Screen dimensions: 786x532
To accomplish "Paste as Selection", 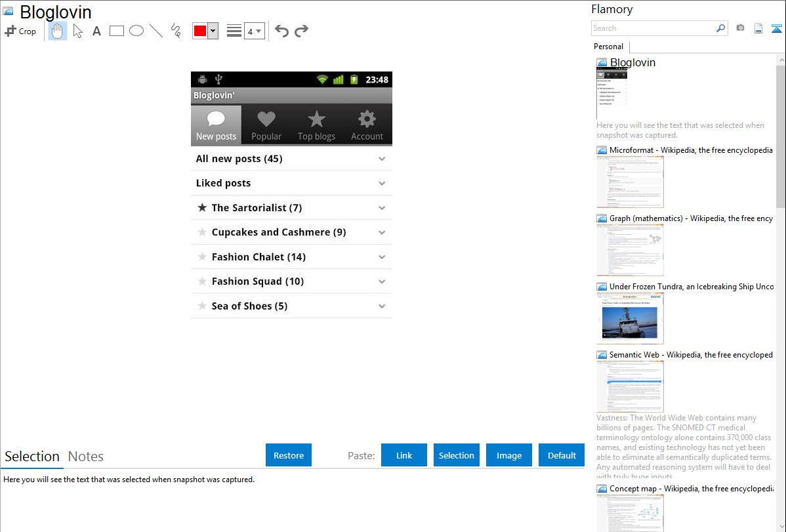I will point(457,455).
